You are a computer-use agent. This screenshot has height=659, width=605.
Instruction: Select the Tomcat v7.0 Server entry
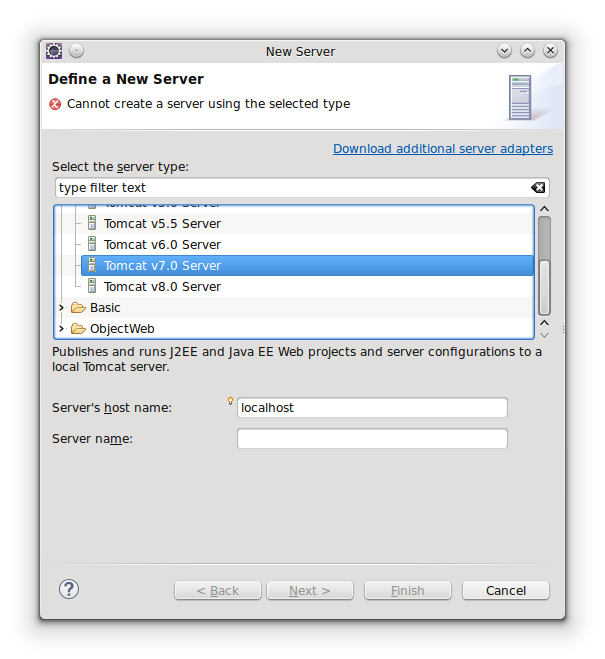[x=307, y=266]
